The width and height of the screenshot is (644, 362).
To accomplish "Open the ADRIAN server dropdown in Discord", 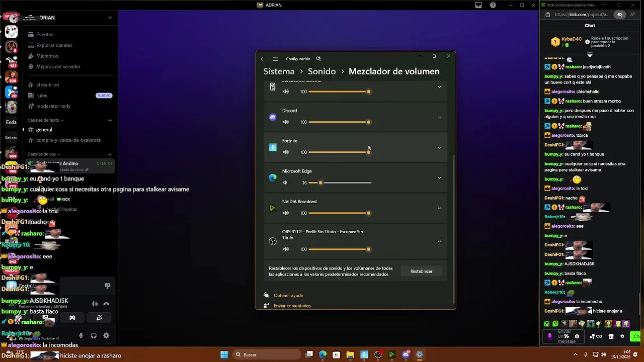I will pyautogui.click(x=110, y=18).
